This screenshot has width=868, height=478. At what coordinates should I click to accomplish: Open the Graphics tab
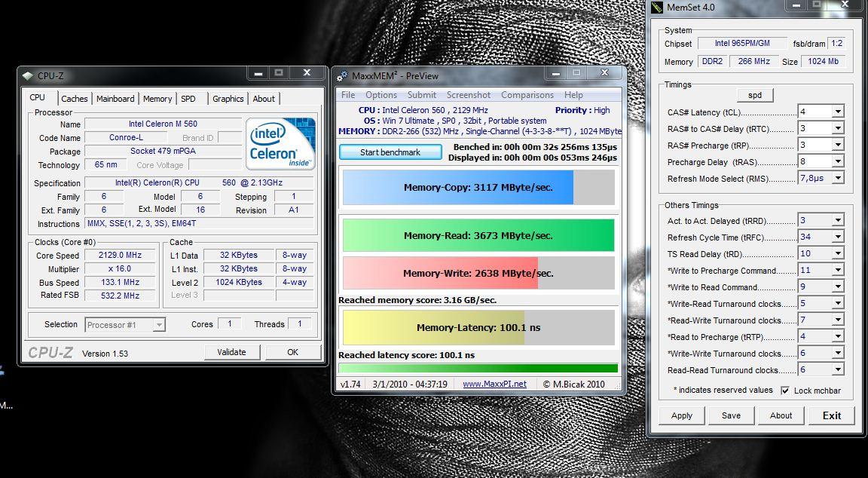228,99
